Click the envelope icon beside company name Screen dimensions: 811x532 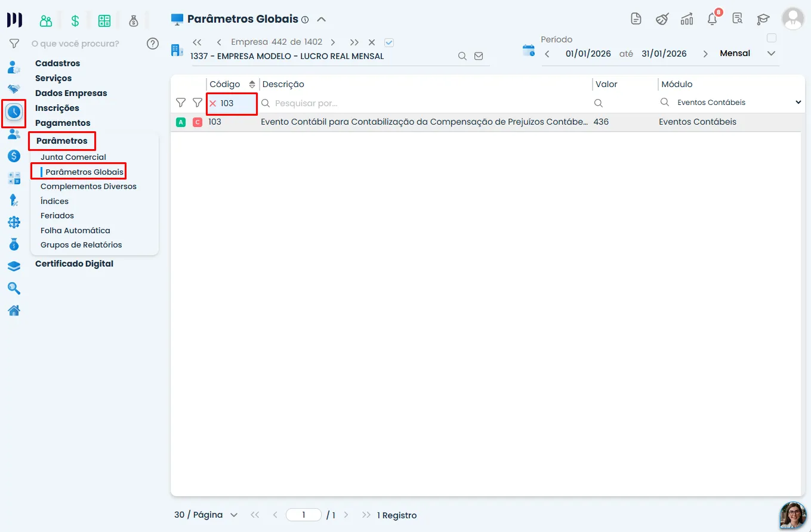[x=479, y=56]
